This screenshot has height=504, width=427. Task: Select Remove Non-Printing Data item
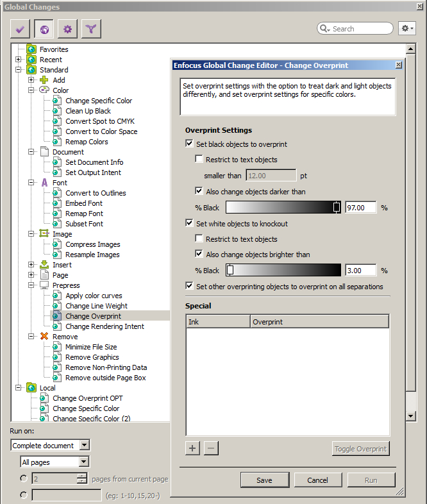coord(106,367)
